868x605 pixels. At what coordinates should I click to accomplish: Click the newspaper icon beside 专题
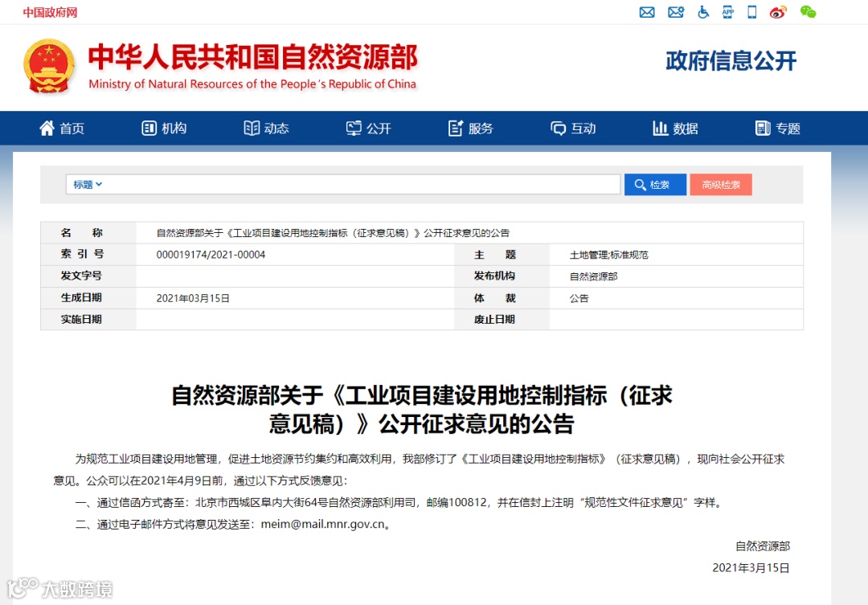(x=763, y=129)
